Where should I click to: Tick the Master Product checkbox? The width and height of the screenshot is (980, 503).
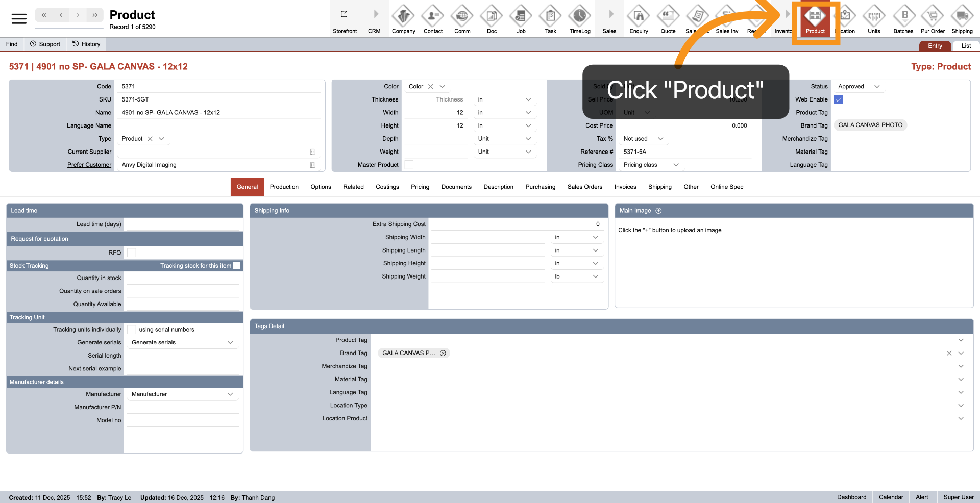point(409,165)
